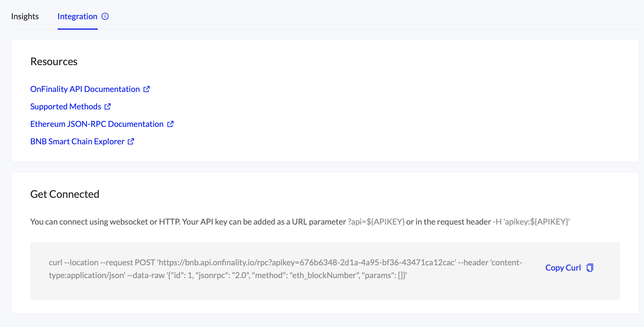This screenshot has height=327, width=644.
Task: Open Ethereum JSON-RPC Documentation link
Action: (97, 124)
